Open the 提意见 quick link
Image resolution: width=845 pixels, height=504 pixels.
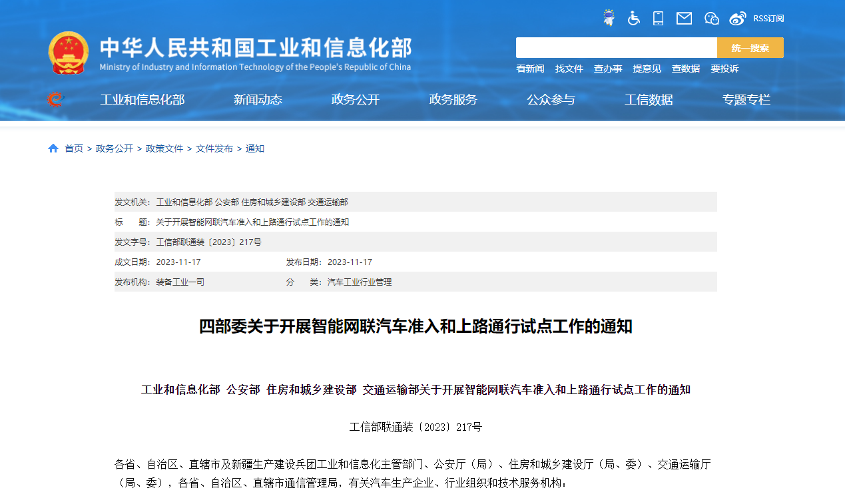(x=647, y=69)
